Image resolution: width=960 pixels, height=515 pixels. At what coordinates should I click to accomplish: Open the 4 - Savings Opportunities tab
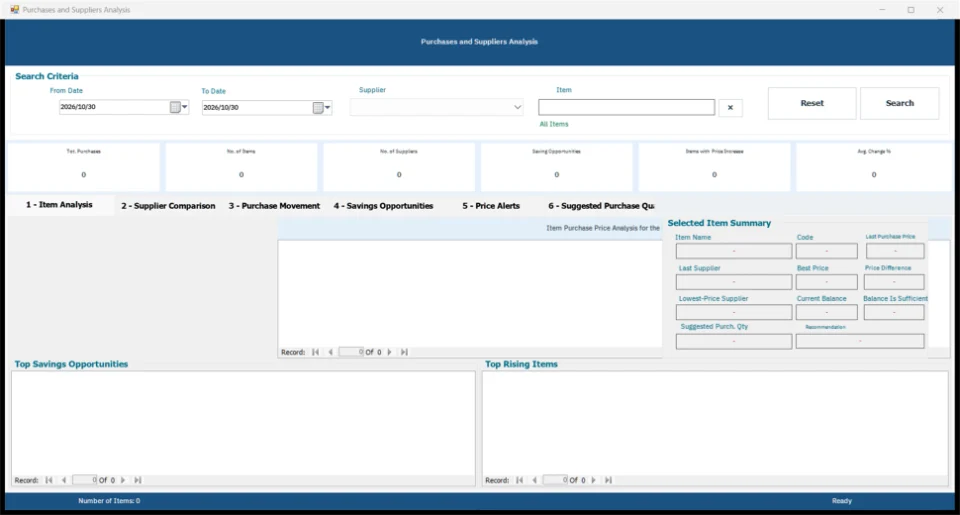(x=383, y=206)
